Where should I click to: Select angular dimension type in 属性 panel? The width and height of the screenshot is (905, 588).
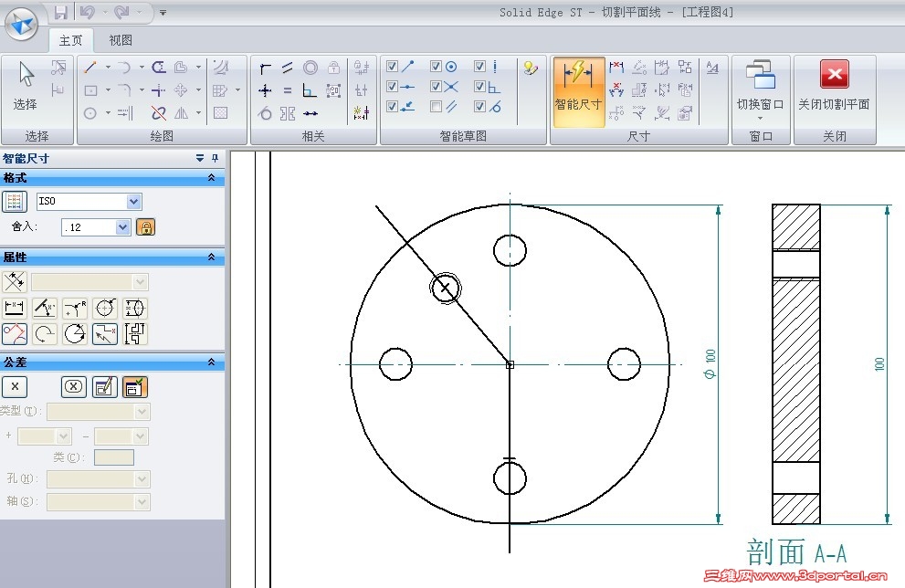[45, 308]
